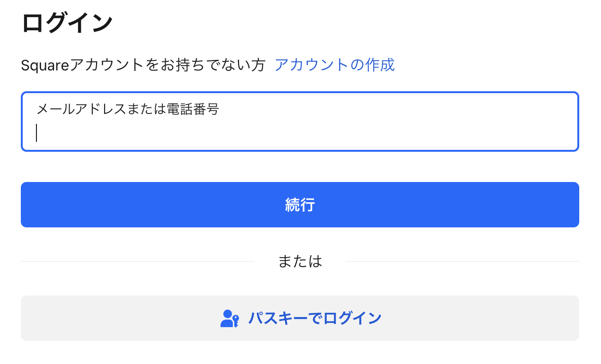Click the Squareアカウントをお持ちでない方 text
The width and height of the screenshot is (601, 364).
coord(143,65)
